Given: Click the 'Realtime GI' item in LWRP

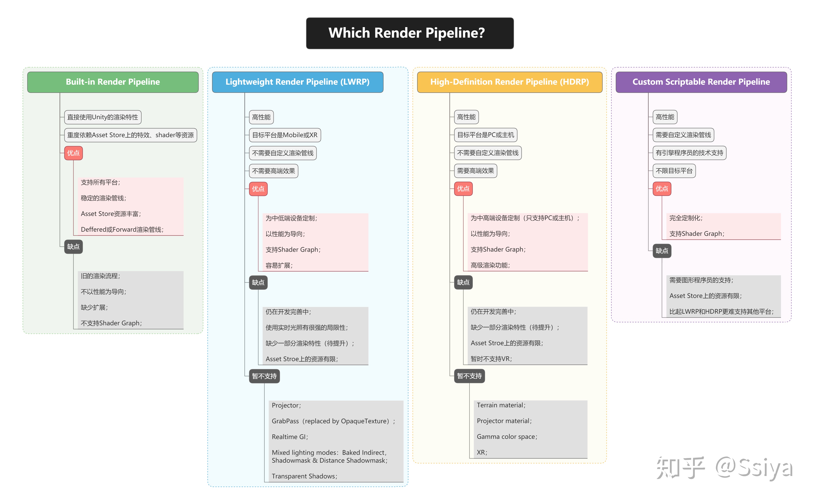Looking at the screenshot, I should pos(290,437).
